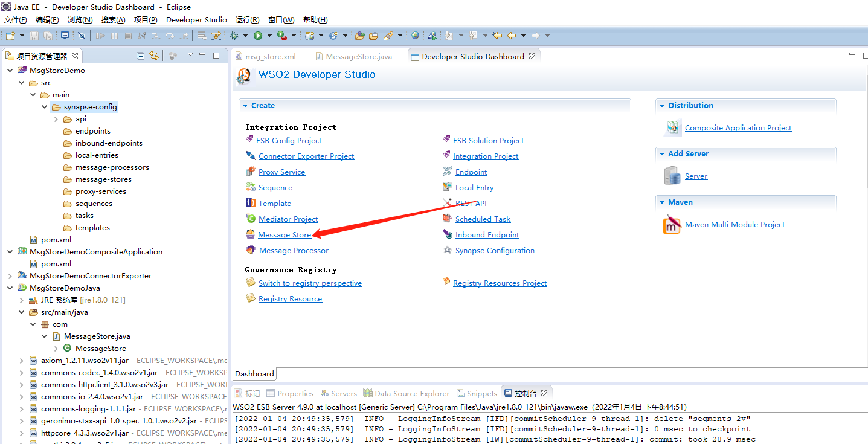Click the Suspend debug toolbar icon
The width and height of the screenshot is (868, 444).
[115, 36]
